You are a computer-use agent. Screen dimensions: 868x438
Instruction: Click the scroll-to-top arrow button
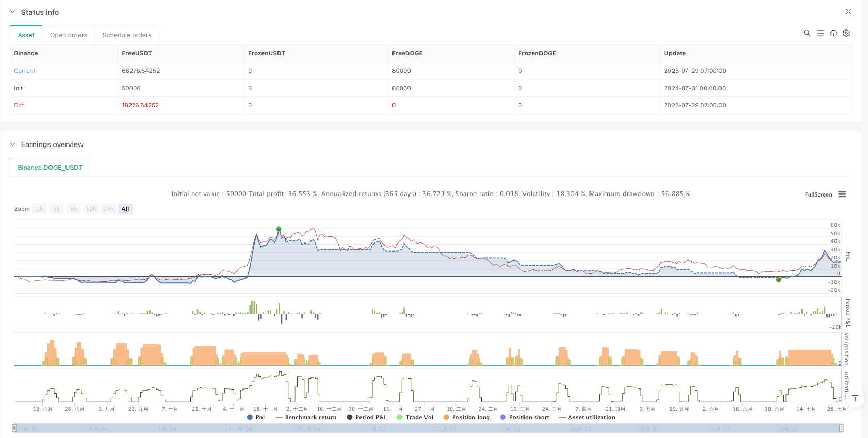click(x=855, y=398)
